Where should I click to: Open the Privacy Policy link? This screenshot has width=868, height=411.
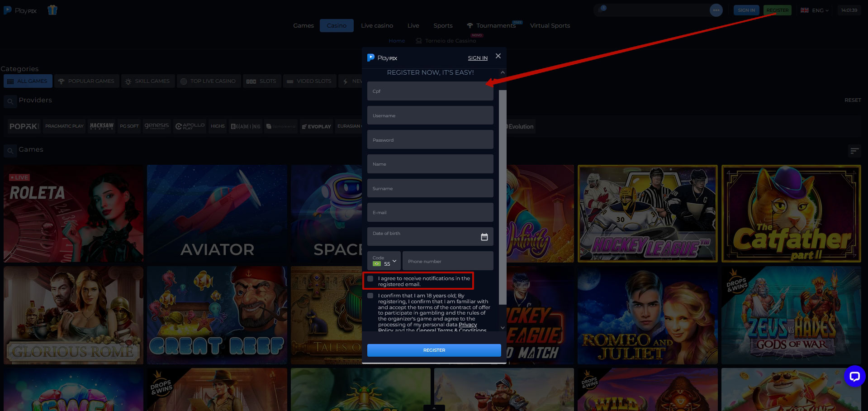(x=468, y=325)
